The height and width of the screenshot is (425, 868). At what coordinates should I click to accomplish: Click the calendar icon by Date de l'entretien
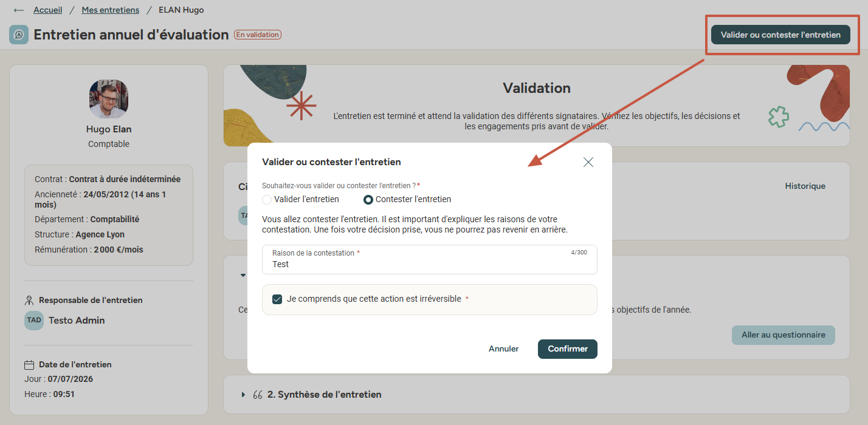(x=29, y=365)
